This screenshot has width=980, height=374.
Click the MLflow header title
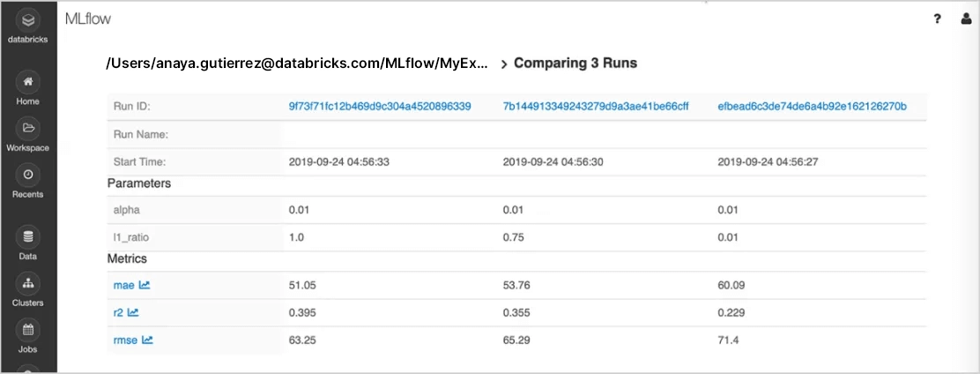pos(88,19)
